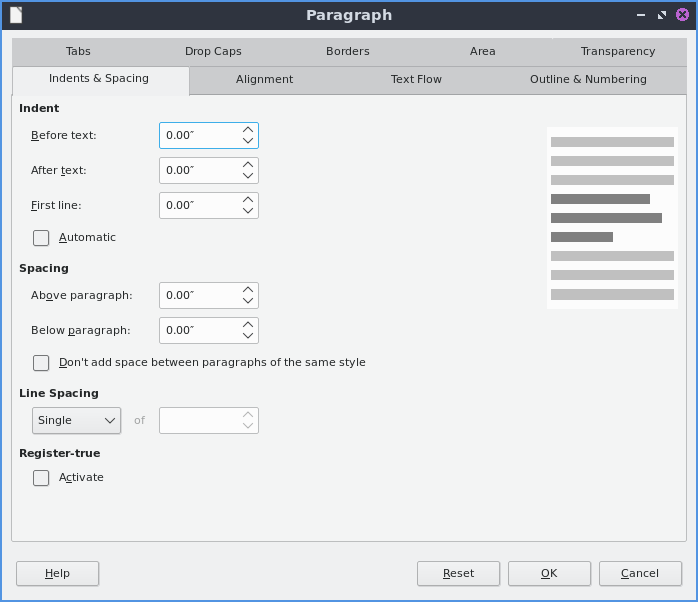Increase the Above paragraph spacing value
Screen dimensions: 698x602
[247, 289]
